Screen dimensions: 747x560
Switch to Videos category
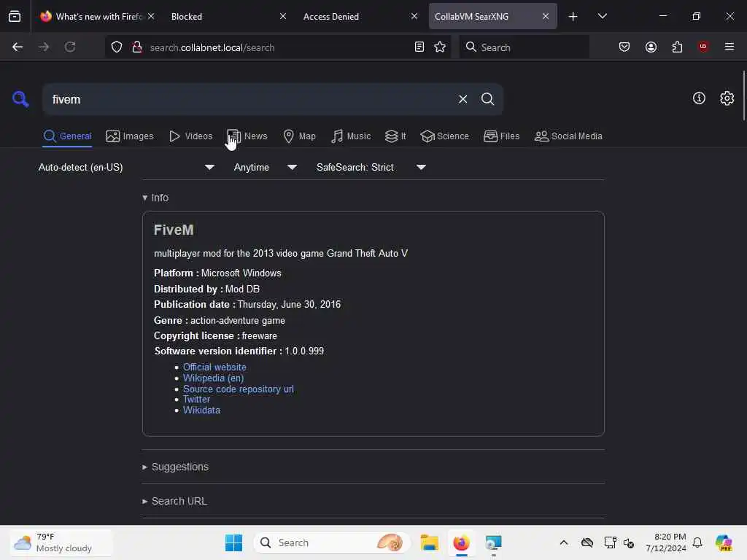pos(190,136)
